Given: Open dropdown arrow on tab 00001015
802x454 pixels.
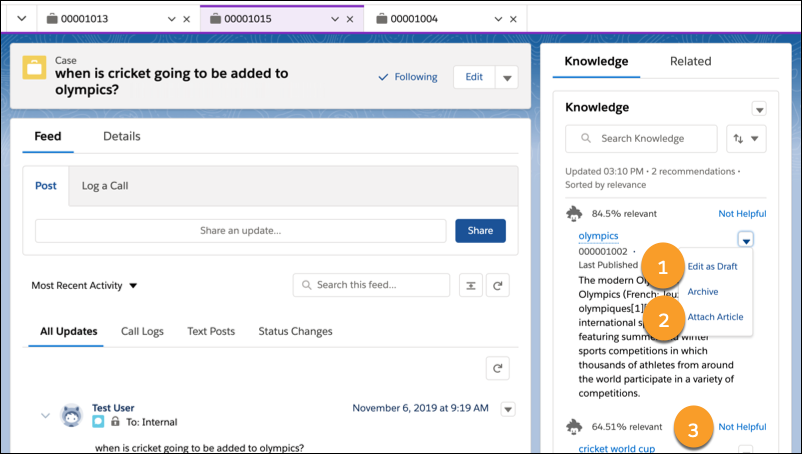Looking at the screenshot, I should click(x=335, y=19).
